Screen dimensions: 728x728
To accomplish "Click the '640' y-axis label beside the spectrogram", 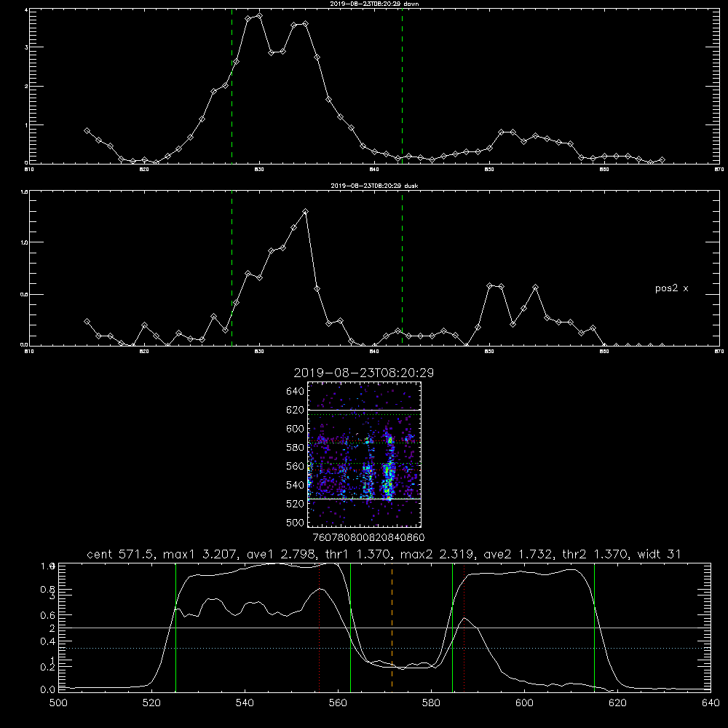I will click(296, 392).
